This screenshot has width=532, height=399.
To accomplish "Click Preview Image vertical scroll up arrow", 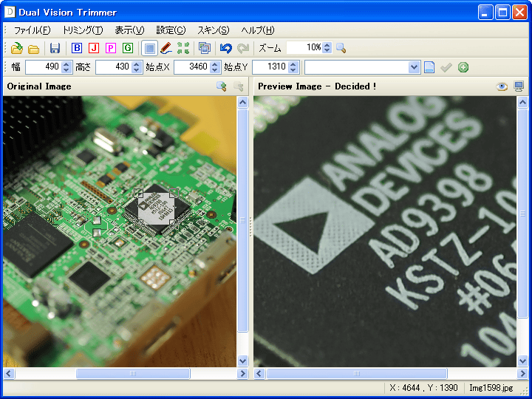I will [523, 103].
